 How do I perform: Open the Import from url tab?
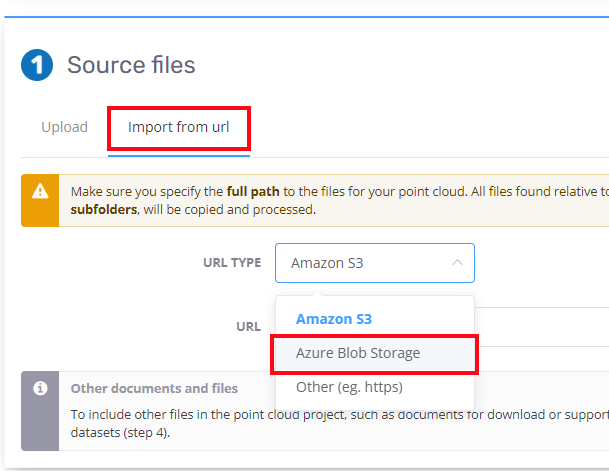pos(179,127)
